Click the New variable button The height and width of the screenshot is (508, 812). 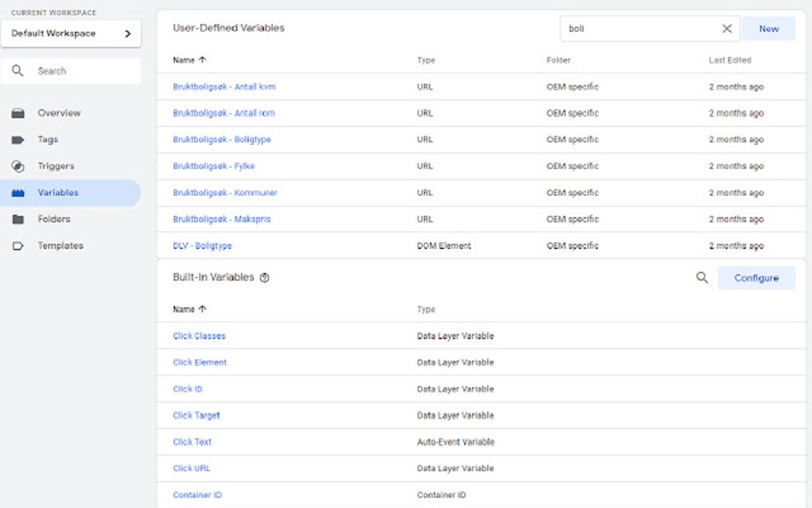[x=767, y=28]
